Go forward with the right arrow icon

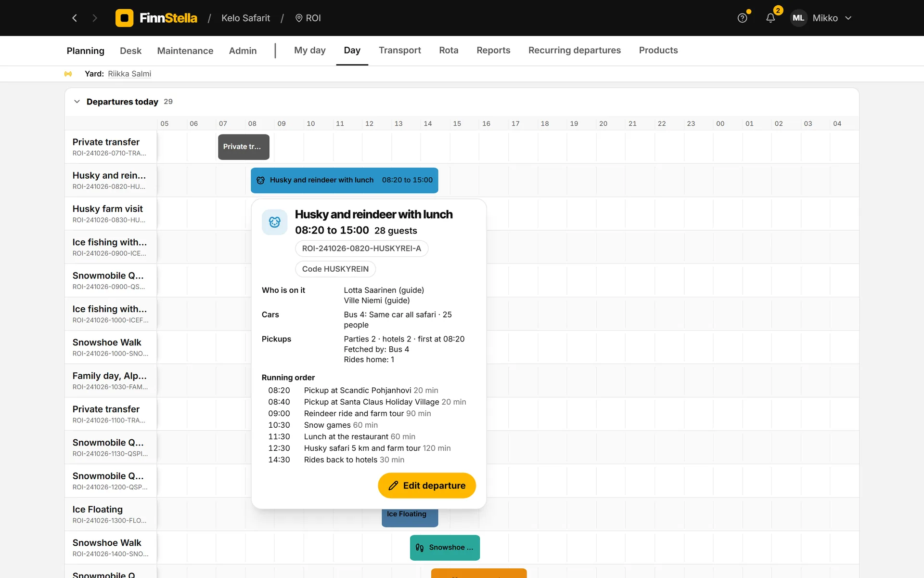[x=95, y=18]
